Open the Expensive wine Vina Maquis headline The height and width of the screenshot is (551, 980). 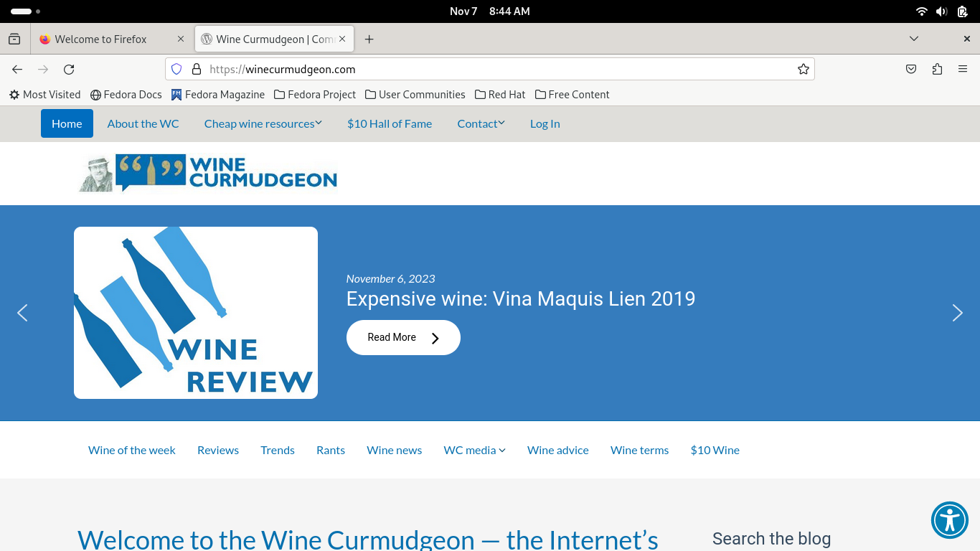coord(521,298)
